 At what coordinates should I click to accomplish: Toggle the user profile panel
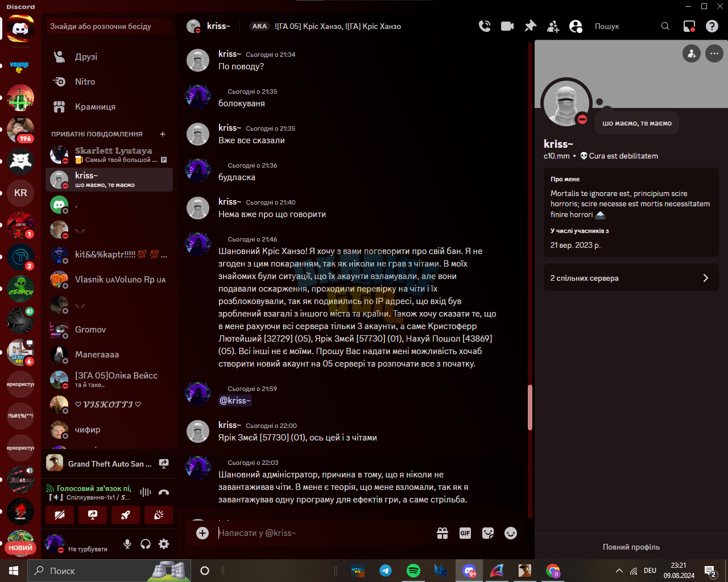(x=576, y=26)
